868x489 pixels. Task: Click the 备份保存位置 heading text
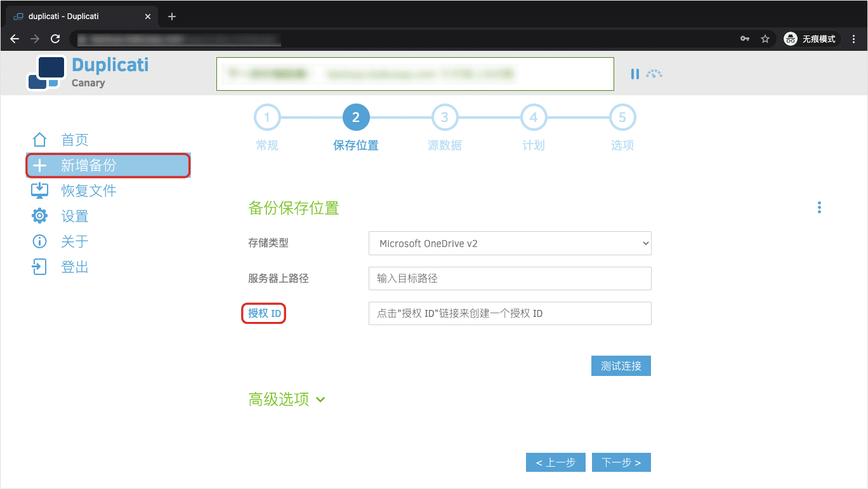tap(294, 208)
